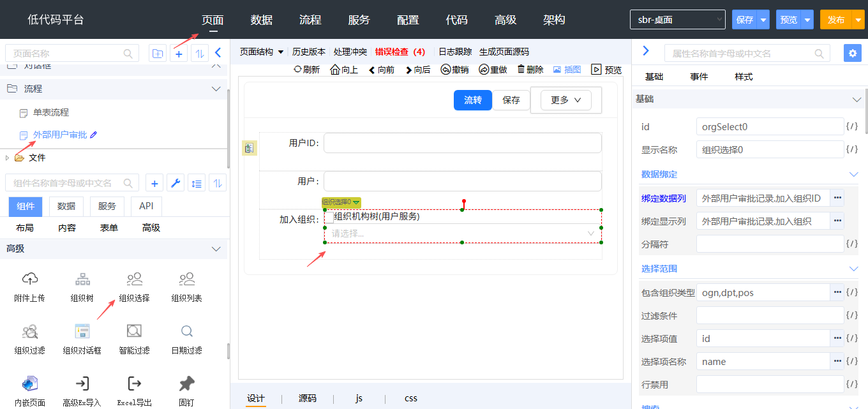Click the new folder icon in page panel
Image resolution: width=868 pixels, height=409 pixels.
tap(157, 54)
